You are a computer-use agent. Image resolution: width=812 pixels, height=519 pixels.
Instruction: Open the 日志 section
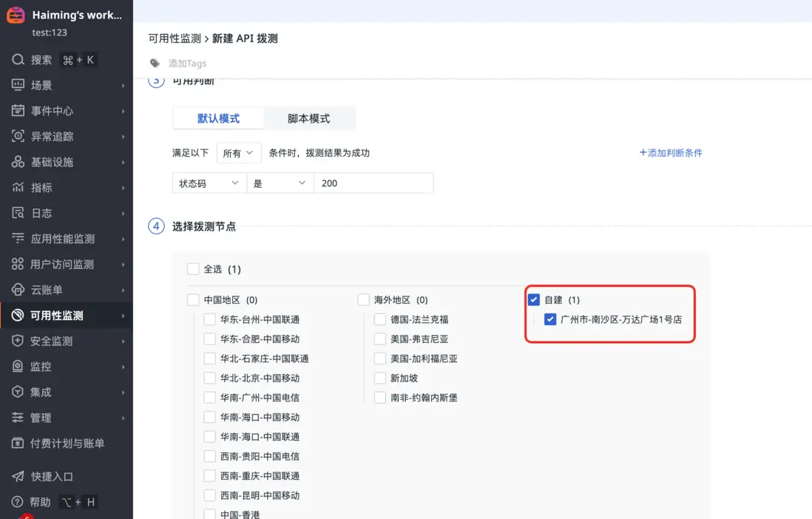(x=40, y=213)
